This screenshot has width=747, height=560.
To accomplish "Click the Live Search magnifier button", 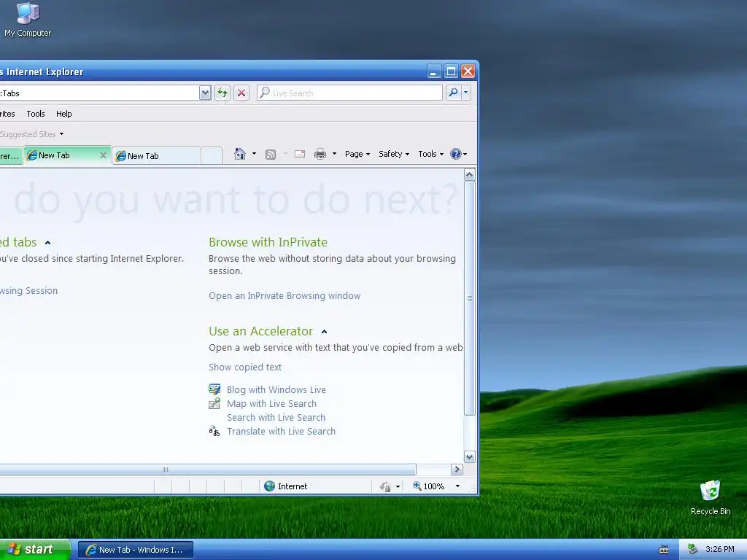I will 453,93.
